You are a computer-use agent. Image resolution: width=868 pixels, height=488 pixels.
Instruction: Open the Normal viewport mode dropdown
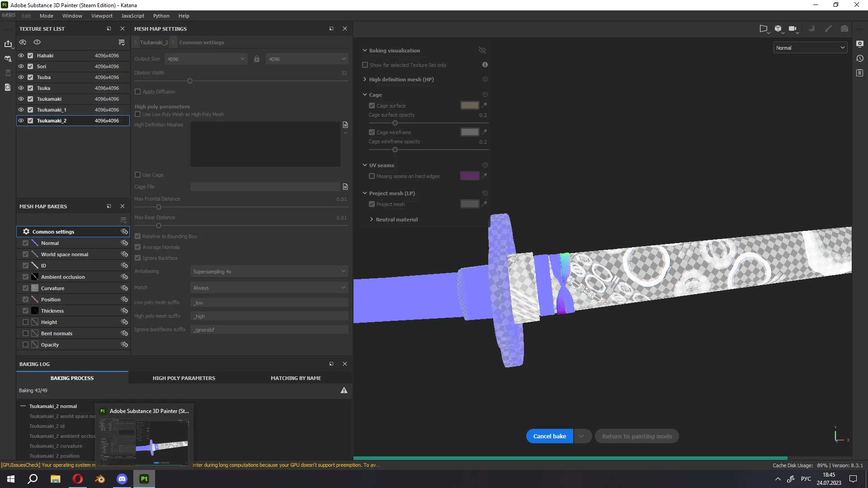click(810, 48)
